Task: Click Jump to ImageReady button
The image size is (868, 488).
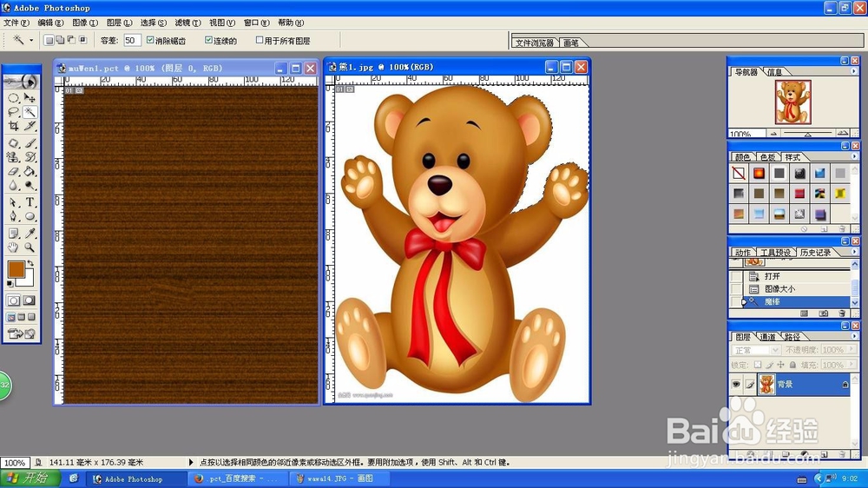Action: [x=22, y=333]
